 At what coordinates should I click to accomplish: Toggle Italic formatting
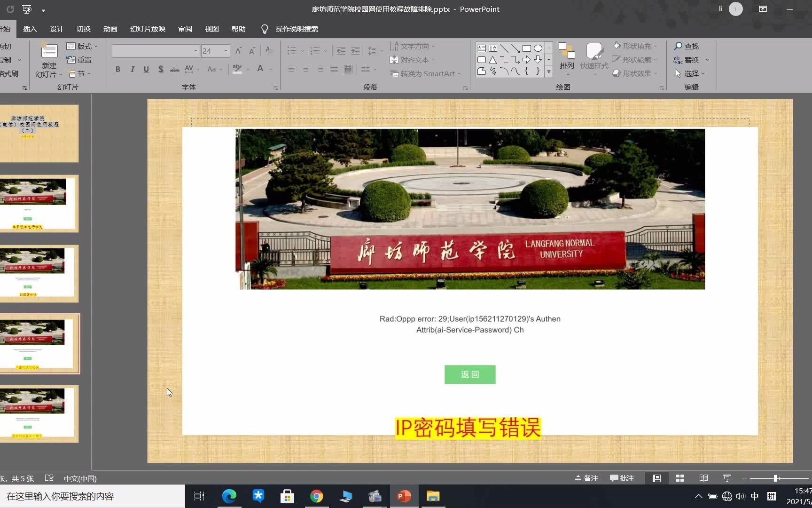pyautogui.click(x=133, y=69)
